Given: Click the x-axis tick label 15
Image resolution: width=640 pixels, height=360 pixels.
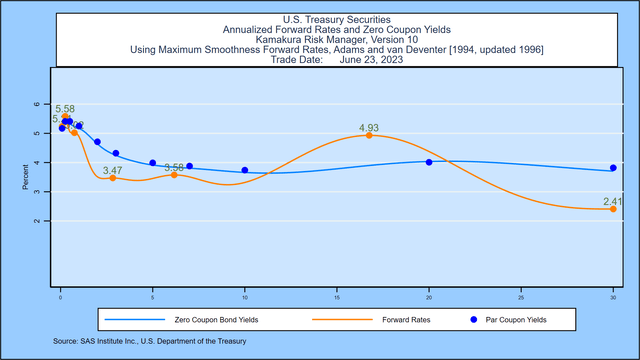Looking at the screenshot, I should coord(337,298).
